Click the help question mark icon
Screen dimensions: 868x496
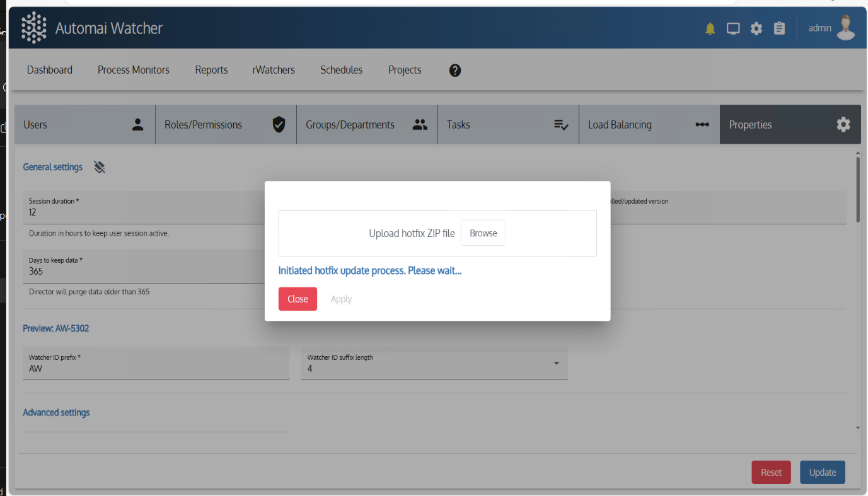455,70
